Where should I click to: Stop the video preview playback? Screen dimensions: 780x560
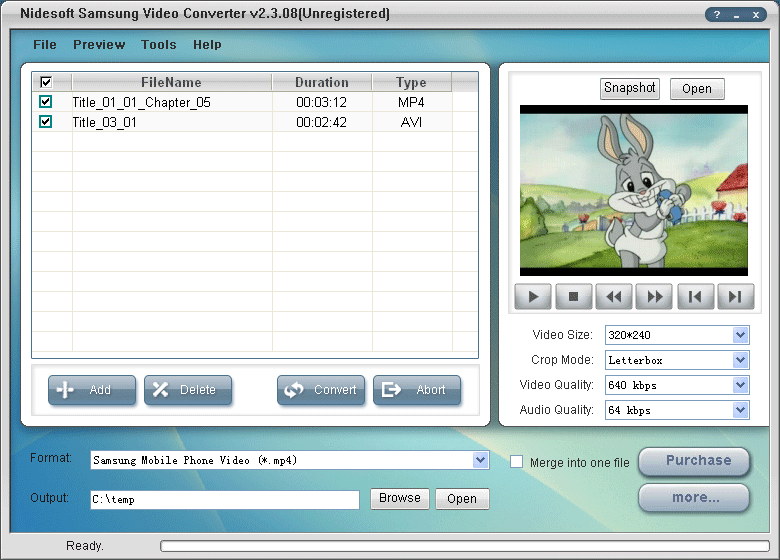tap(574, 297)
